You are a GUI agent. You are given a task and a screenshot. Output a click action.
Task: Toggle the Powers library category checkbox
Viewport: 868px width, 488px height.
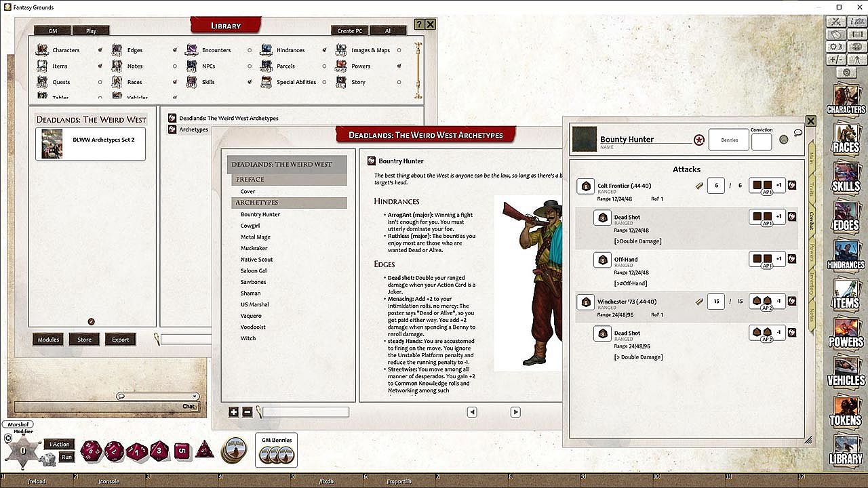coord(399,66)
